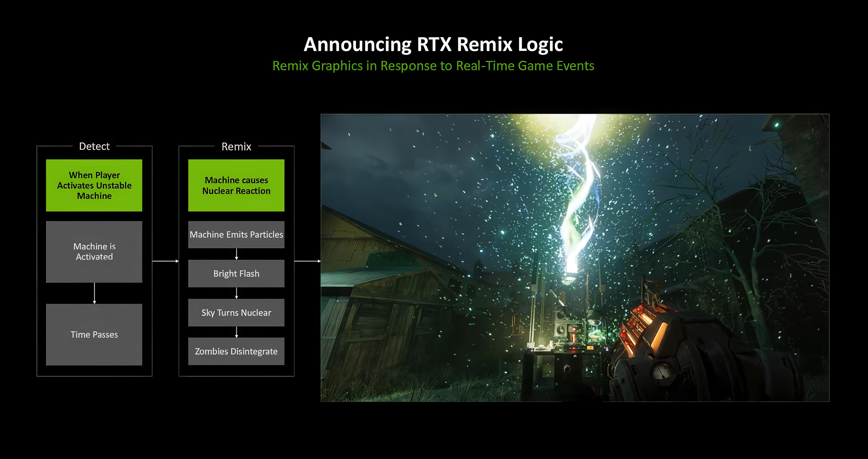Click the arrow between Bright Flash and Sky Turns Nuclear
The height and width of the screenshot is (459, 868).
pyautogui.click(x=237, y=293)
